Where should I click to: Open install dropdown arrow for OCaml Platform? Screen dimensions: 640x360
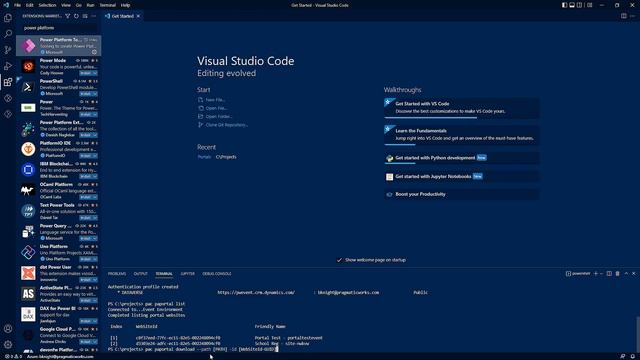(95, 197)
